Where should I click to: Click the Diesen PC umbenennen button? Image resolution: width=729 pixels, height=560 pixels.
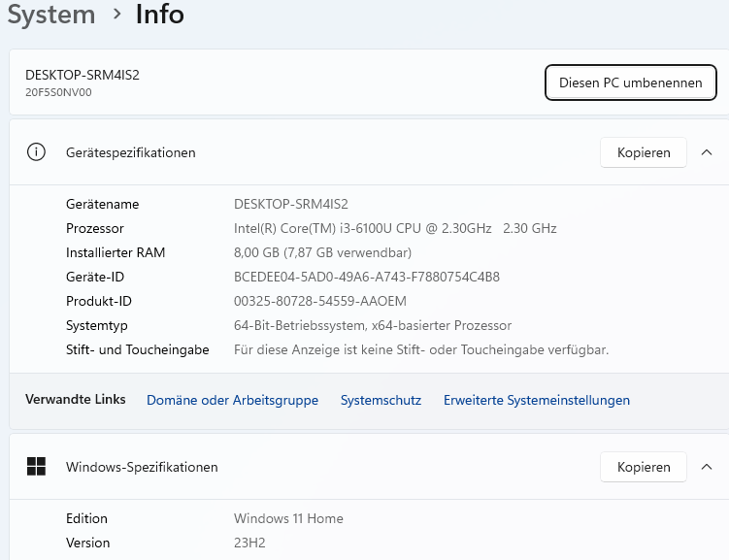630,82
